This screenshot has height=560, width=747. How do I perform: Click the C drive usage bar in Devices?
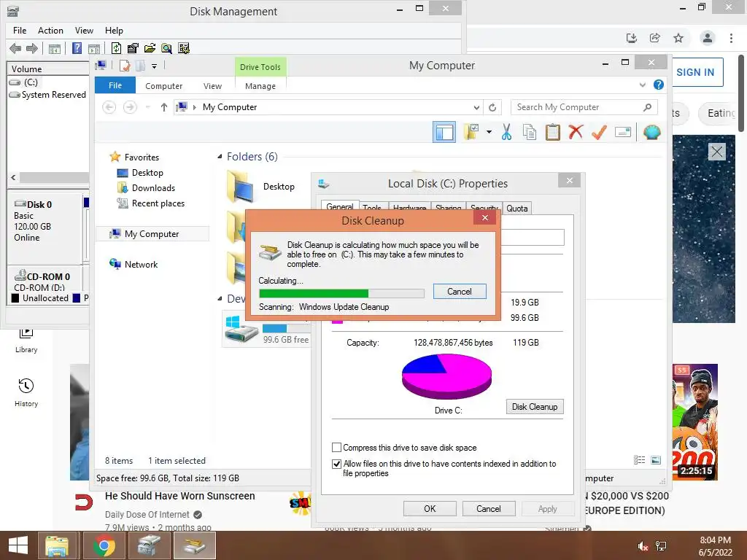pos(286,329)
